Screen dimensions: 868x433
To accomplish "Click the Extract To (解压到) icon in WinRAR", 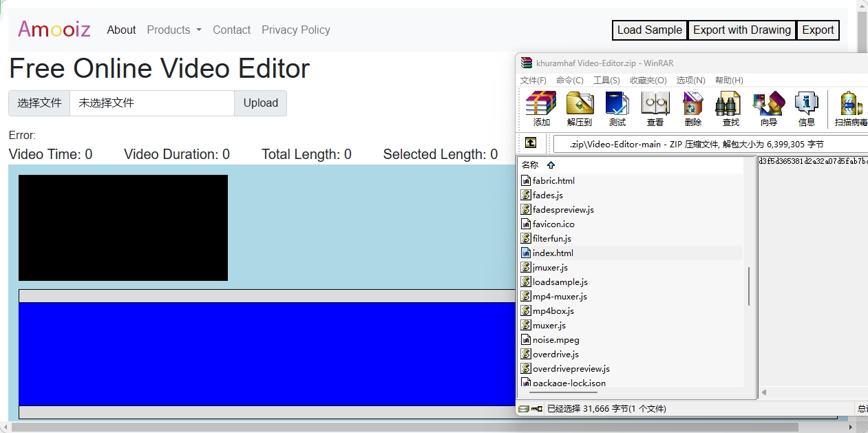I will point(580,109).
